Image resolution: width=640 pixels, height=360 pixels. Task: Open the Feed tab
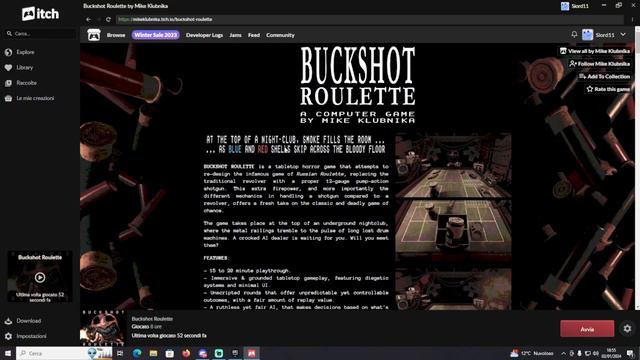[x=254, y=35]
